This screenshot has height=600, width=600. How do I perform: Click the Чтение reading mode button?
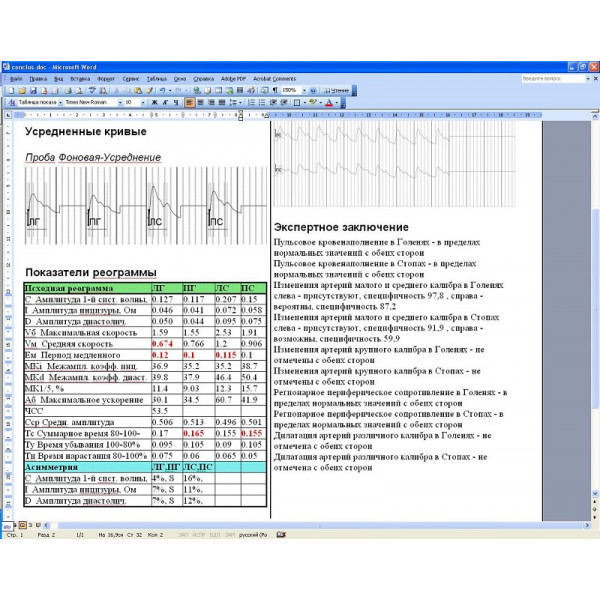pyautogui.click(x=337, y=91)
